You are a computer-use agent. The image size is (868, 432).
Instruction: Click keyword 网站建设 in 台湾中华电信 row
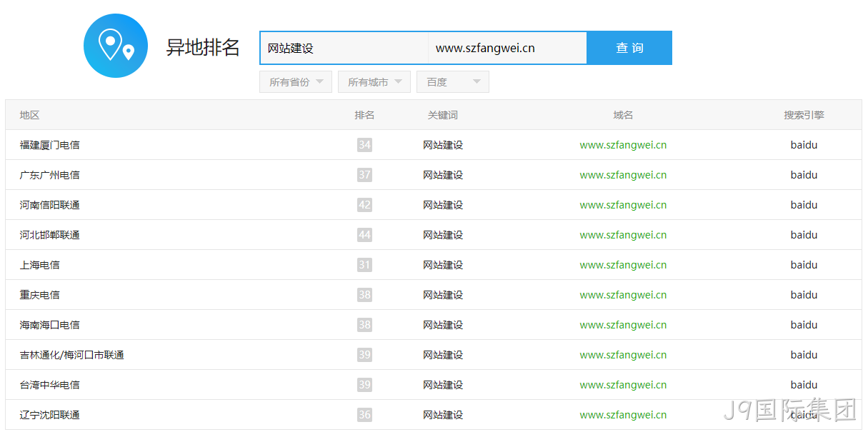click(x=443, y=385)
